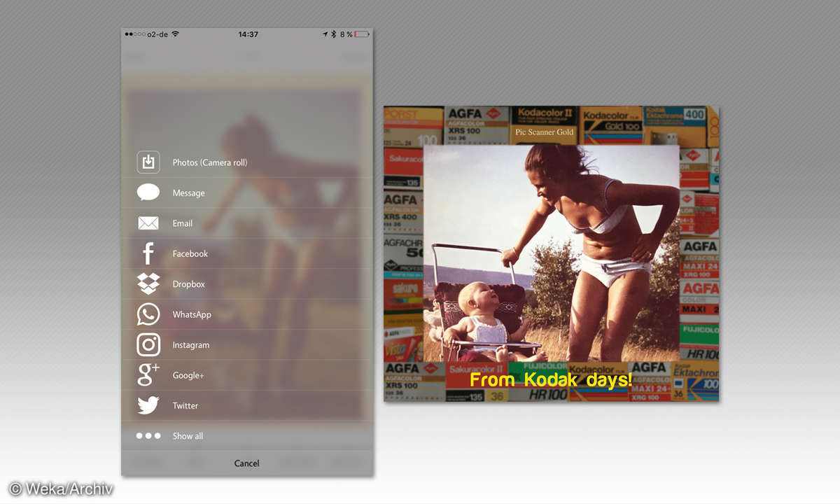Tap the Bluetooth status icon
The width and height of the screenshot is (840, 504).
pyautogui.click(x=334, y=34)
